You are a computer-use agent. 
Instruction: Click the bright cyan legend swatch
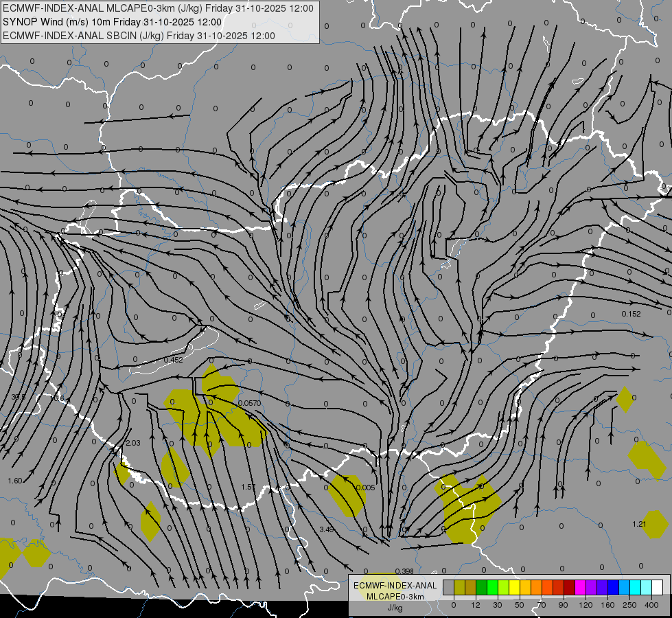click(x=635, y=587)
